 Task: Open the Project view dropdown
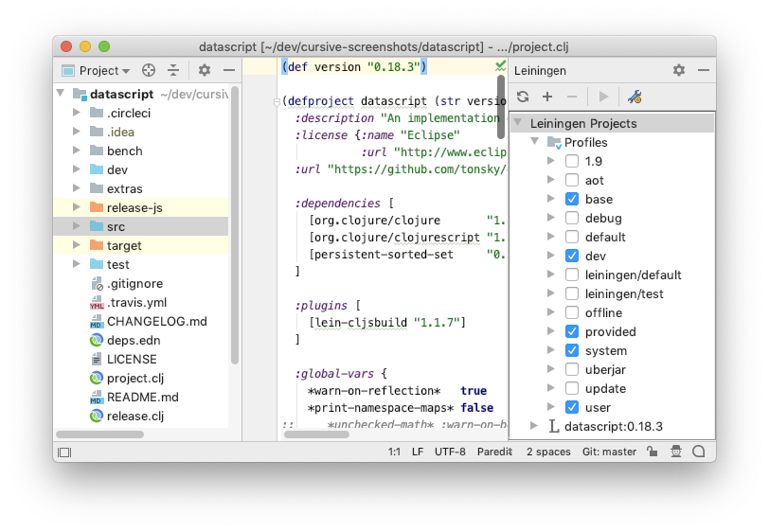tap(97, 71)
